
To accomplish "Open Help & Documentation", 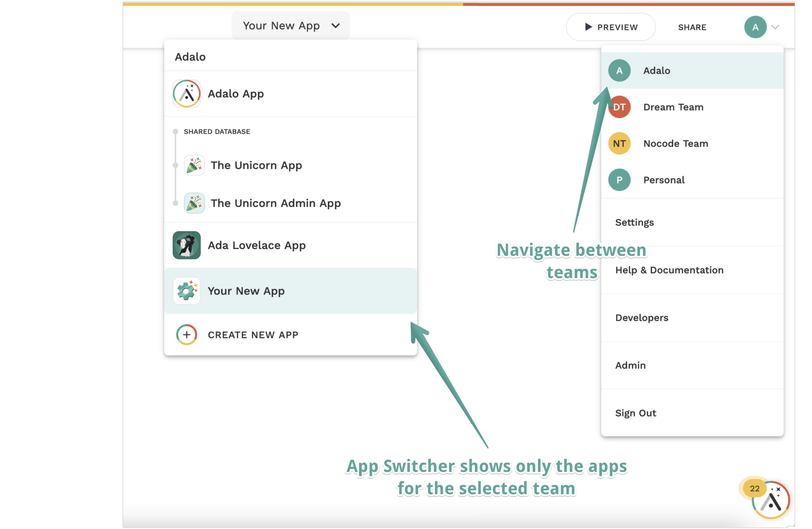I will pos(692,270).
